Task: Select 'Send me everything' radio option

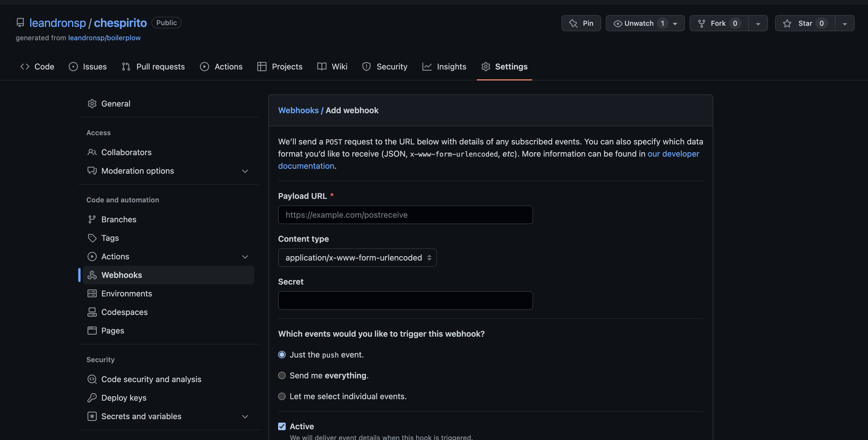Action: pos(282,375)
